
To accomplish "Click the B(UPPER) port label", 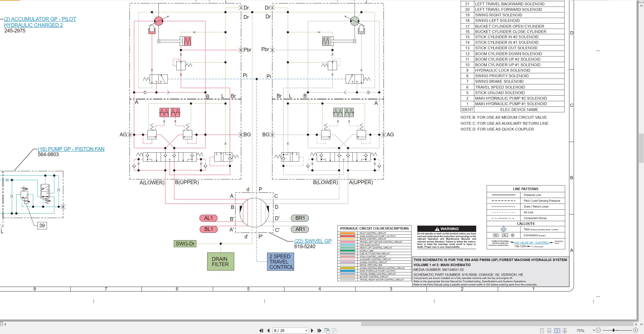I will (187, 182).
